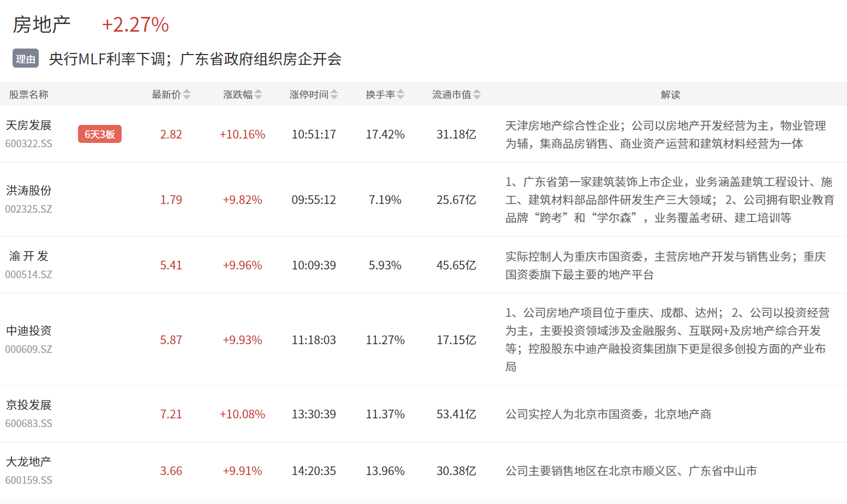Image resolution: width=847 pixels, height=504 pixels.
Task: Click turnover rate 5.93%
Action: click(x=385, y=265)
